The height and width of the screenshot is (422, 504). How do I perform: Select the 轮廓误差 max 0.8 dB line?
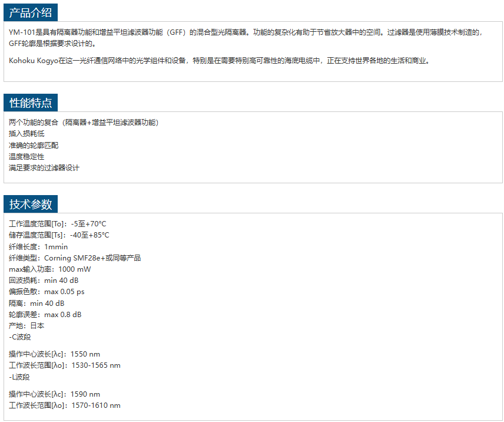[x=45, y=314]
